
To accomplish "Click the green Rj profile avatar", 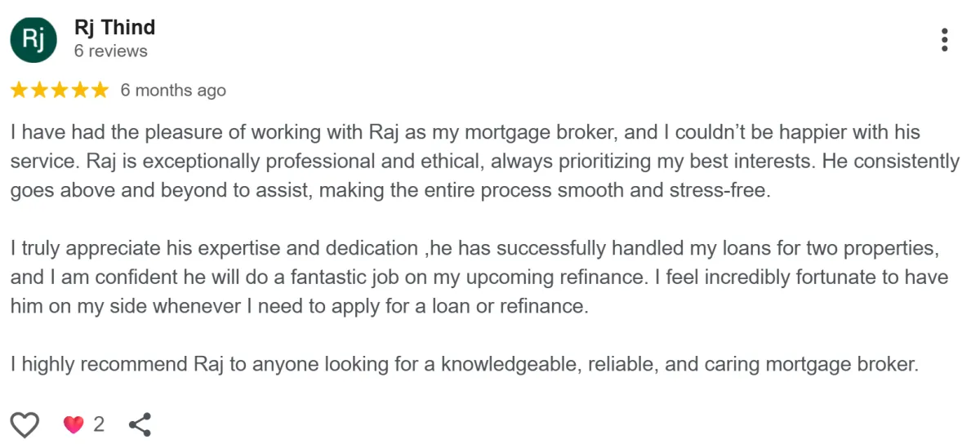I will [x=33, y=39].
